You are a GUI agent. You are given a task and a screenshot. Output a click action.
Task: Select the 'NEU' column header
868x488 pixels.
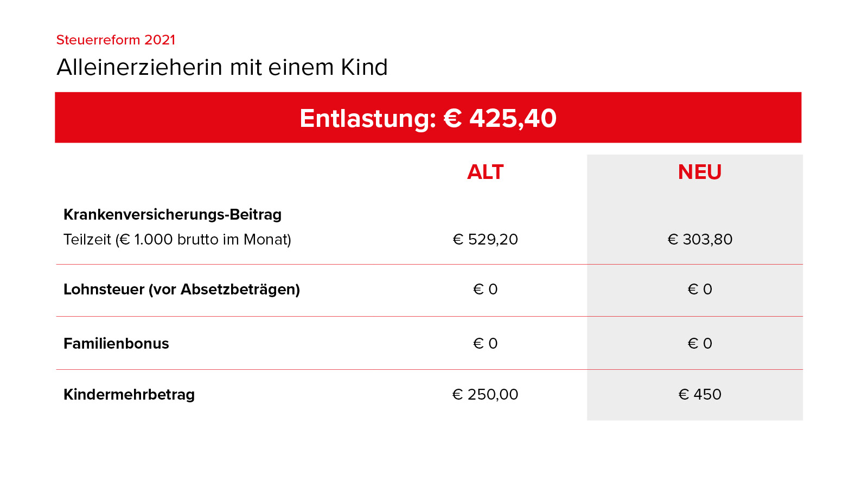click(700, 172)
